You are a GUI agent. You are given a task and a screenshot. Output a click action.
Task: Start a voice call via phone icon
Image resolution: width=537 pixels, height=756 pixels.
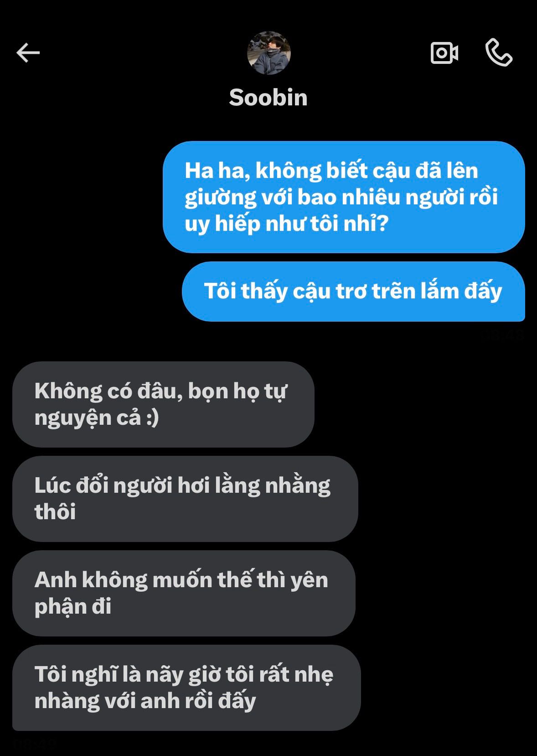[499, 53]
